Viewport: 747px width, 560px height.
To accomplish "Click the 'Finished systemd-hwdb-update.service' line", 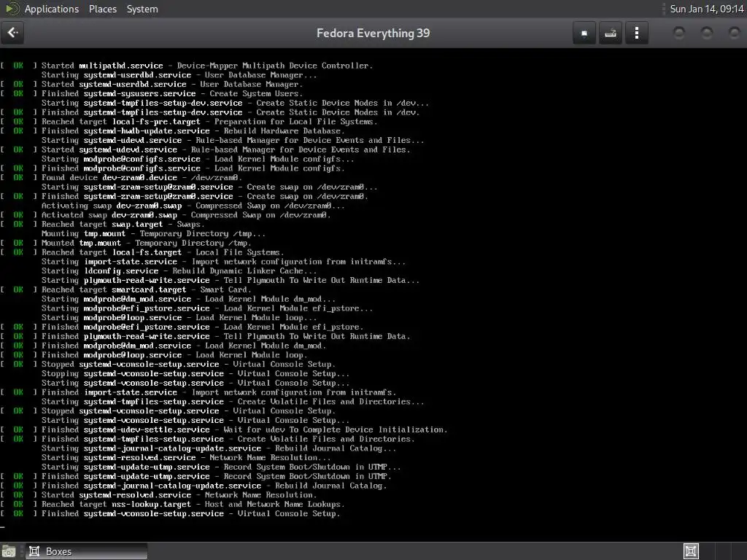I will pos(172,131).
